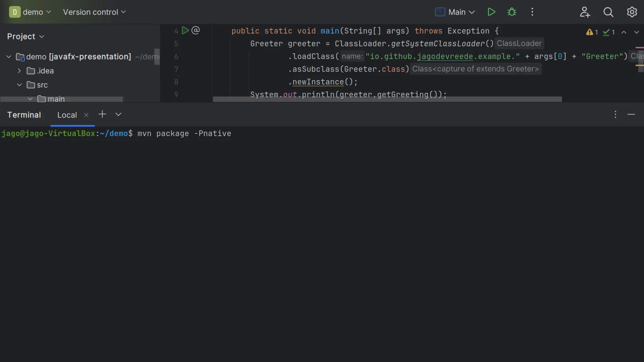Open the toolbar's More Actions menu
644x362 pixels.
(x=532, y=12)
